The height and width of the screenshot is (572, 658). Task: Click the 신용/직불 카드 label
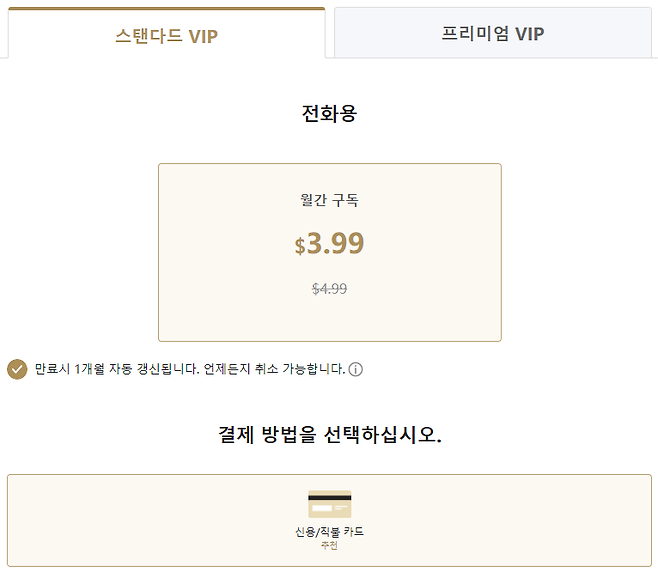click(x=329, y=532)
